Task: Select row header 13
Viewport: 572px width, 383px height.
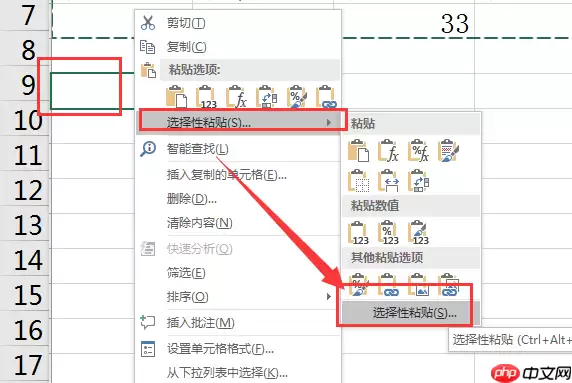Action: [25, 224]
